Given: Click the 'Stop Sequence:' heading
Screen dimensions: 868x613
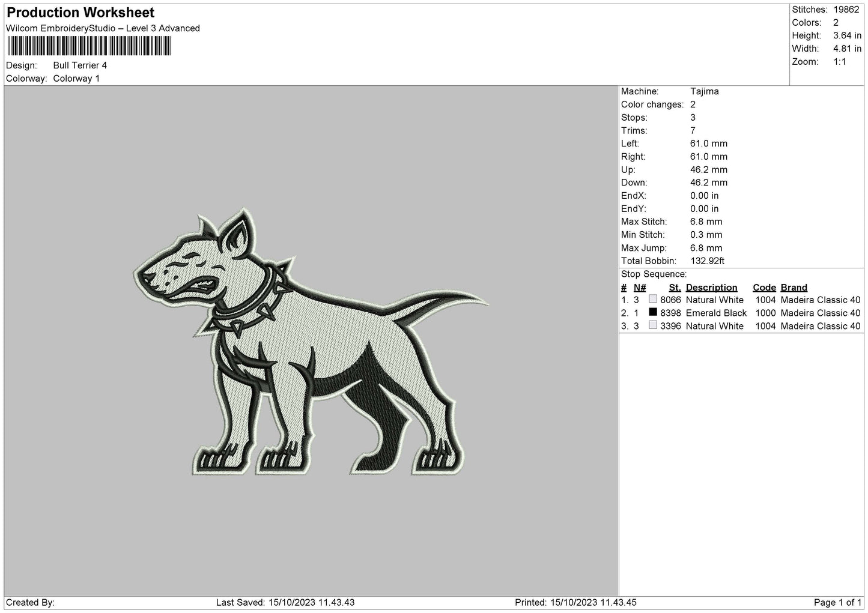Looking at the screenshot, I should coord(654,274).
